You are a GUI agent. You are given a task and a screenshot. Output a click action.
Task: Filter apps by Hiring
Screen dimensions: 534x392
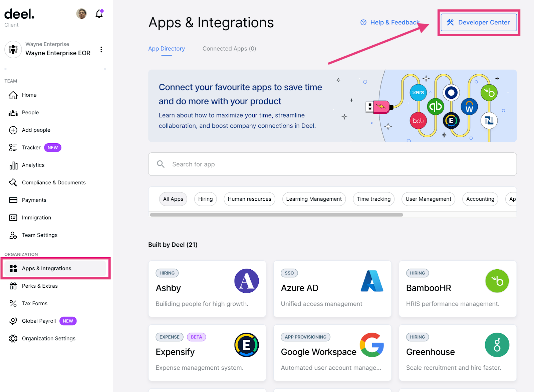206,199
